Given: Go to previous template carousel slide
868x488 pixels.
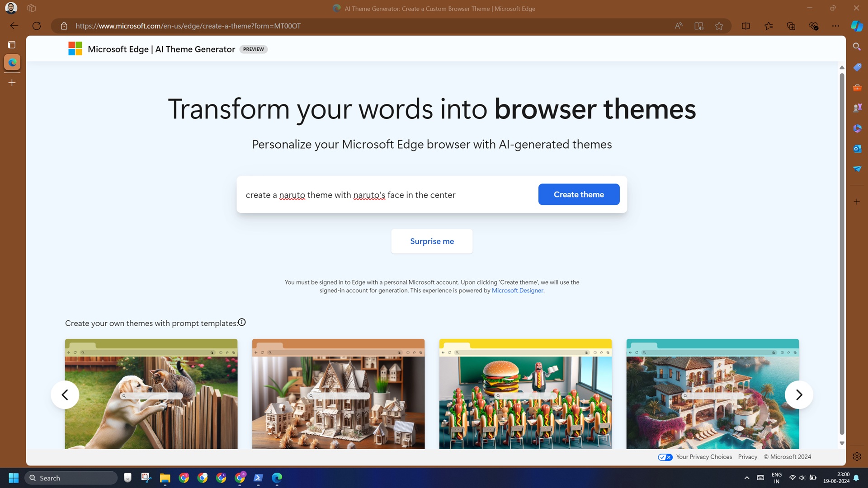Looking at the screenshot, I should pyautogui.click(x=65, y=395).
